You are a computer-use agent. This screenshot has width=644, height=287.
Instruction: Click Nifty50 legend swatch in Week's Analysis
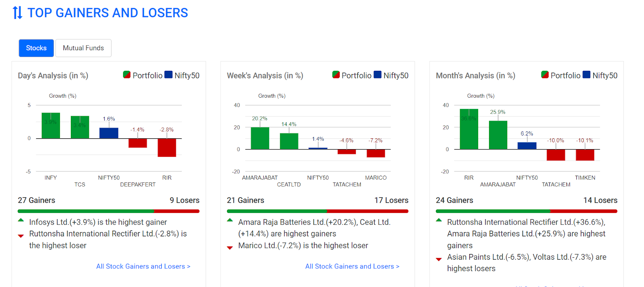[378, 75]
